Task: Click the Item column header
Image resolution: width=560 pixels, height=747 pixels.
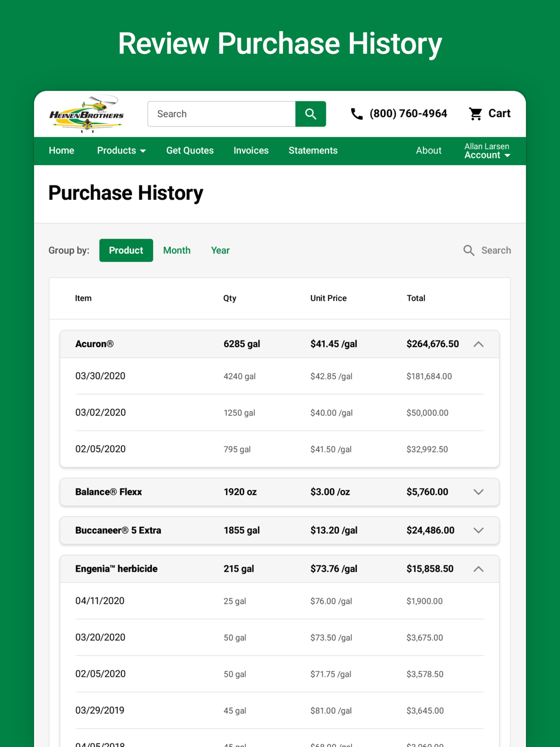Action: pyautogui.click(x=83, y=298)
